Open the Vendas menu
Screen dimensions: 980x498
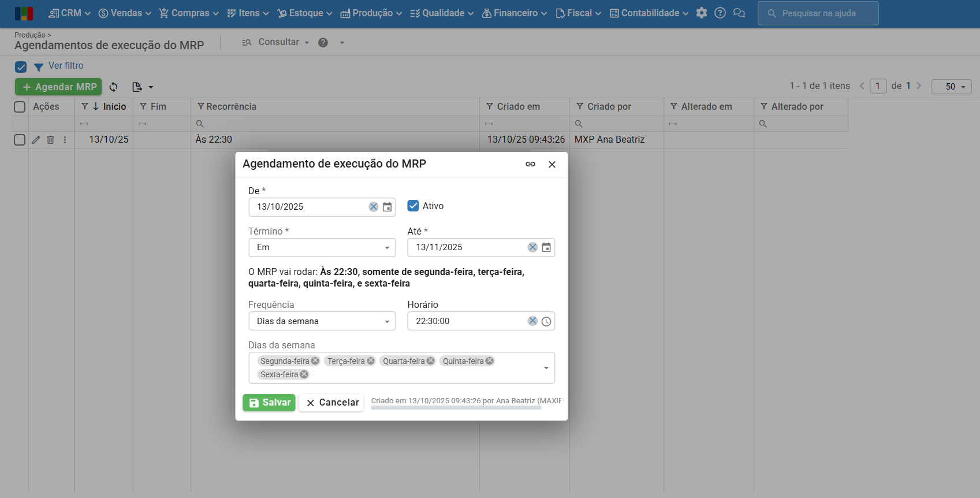point(125,13)
